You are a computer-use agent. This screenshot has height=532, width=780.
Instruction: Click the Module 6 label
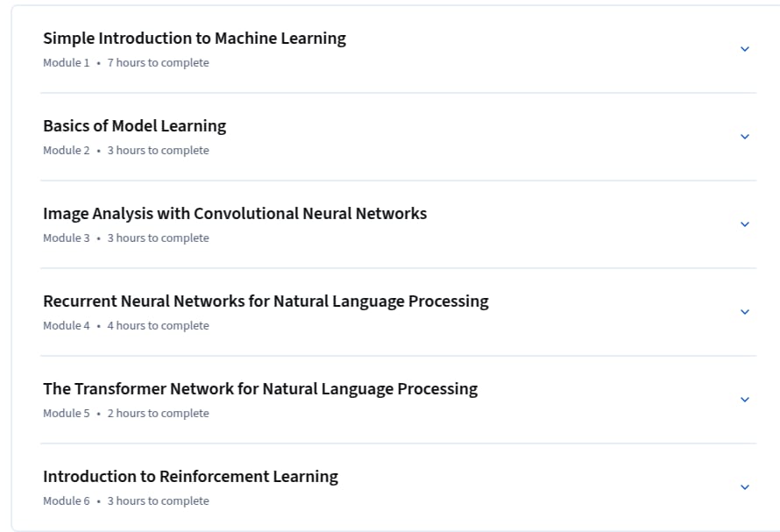click(66, 500)
